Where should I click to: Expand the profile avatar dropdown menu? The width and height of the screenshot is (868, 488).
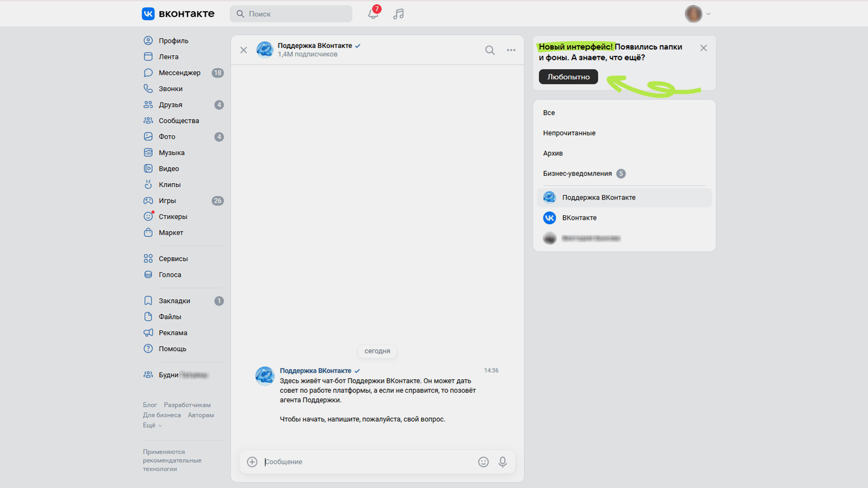697,14
